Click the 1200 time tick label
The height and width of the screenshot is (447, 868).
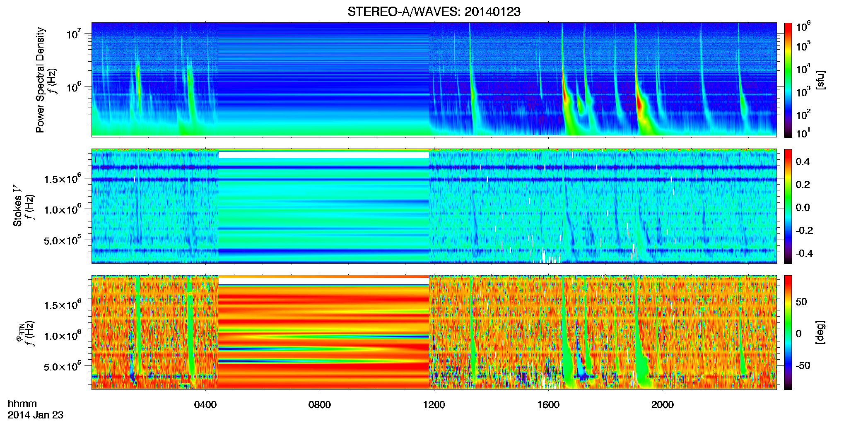(x=434, y=405)
